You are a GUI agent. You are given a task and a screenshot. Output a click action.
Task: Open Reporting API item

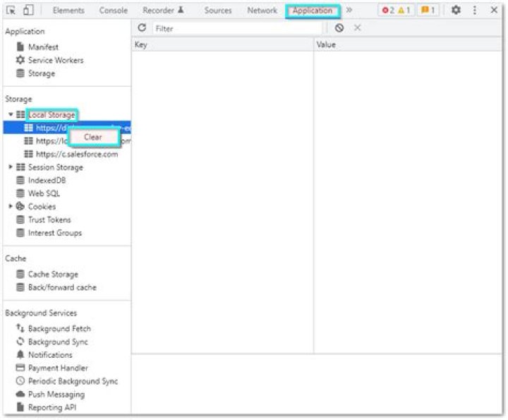[52, 407]
